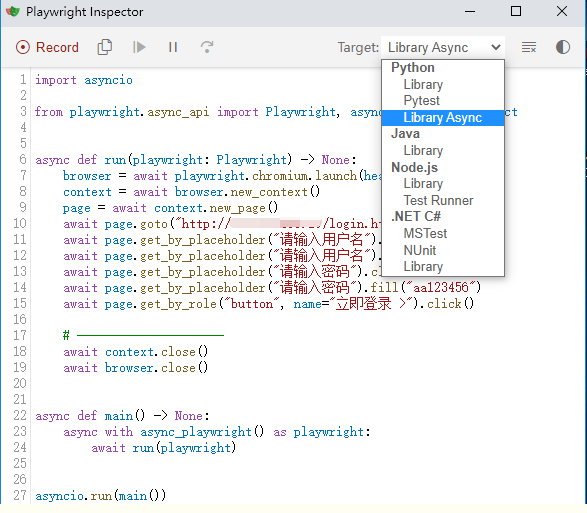The width and height of the screenshot is (587, 513).
Task: Minimize the Playwright Inspector window
Action: pyautogui.click(x=470, y=12)
